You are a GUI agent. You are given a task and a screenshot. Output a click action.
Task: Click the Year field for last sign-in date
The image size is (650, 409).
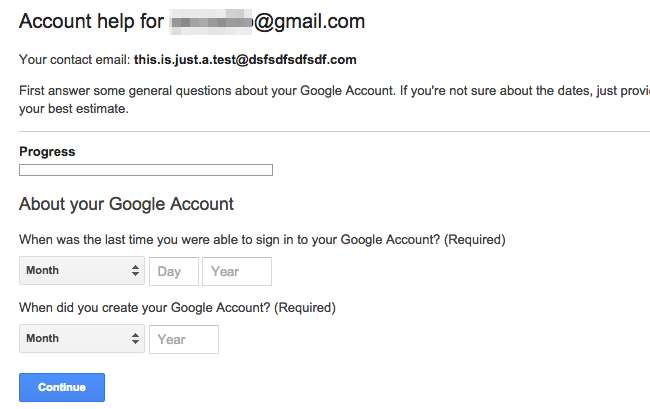point(236,271)
